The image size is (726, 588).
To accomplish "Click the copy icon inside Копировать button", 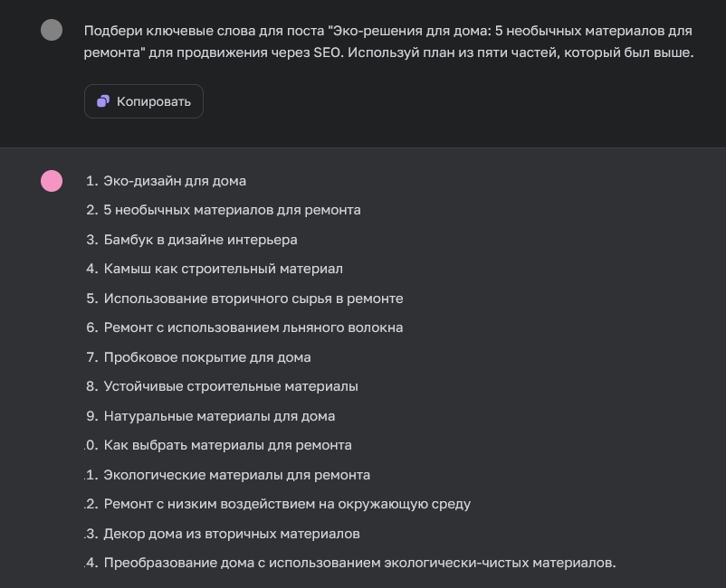I will 102,101.
